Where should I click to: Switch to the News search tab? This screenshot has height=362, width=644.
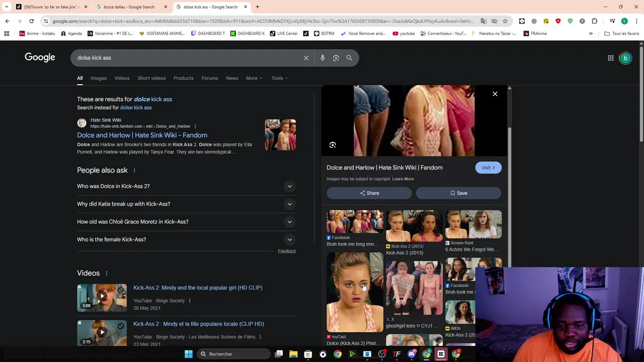(x=232, y=78)
